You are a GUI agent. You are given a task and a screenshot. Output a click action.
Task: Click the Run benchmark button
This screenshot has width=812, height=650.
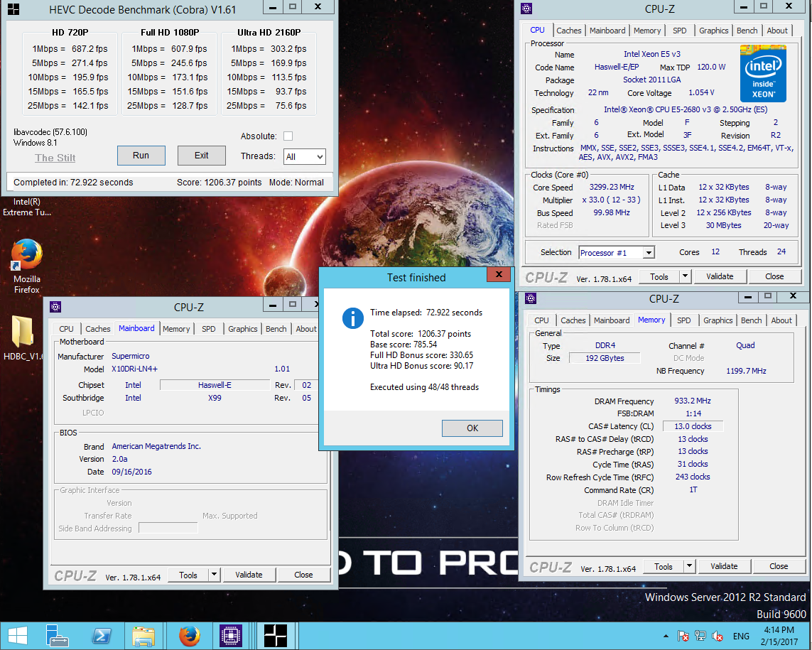pos(141,156)
